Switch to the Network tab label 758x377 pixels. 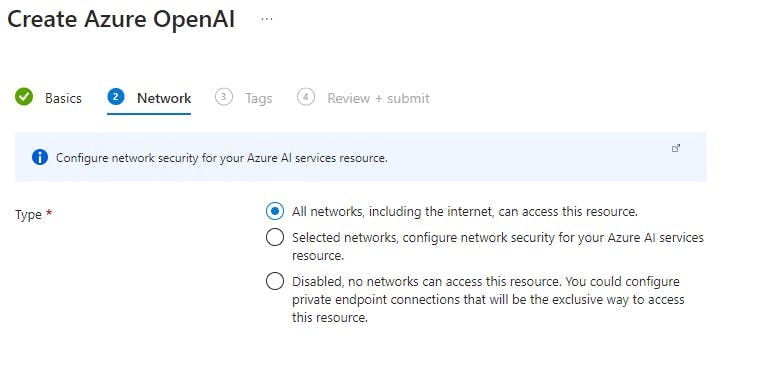[164, 98]
